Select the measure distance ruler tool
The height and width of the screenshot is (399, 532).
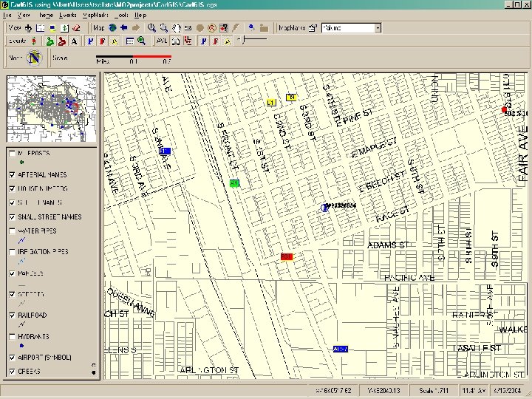point(188,28)
